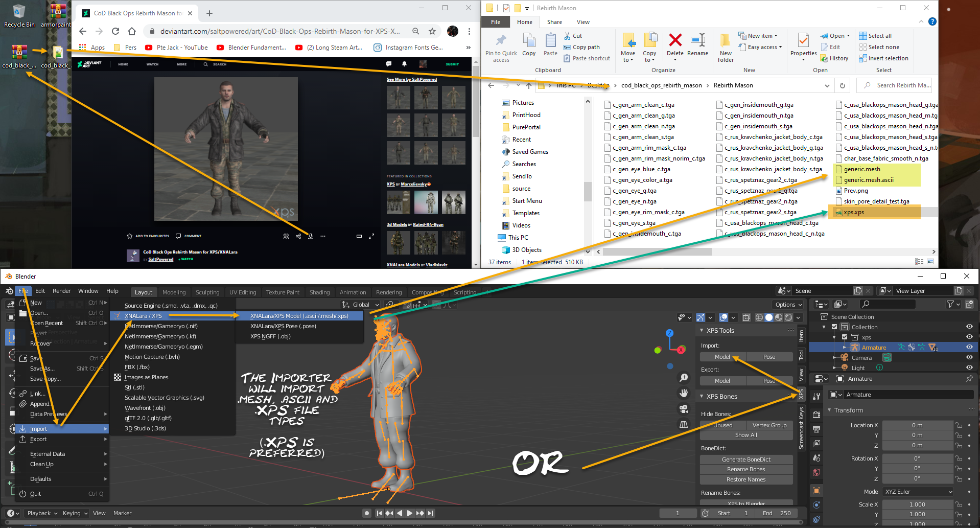
Task: Click New folder in the Explorer ribbon
Action: pos(726,48)
